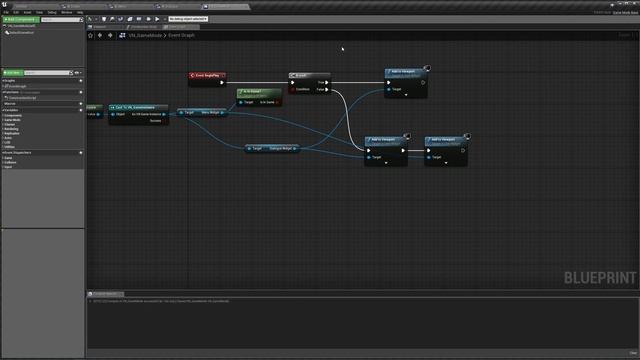640x360 pixels.
Task: Expand the Game Mode variable category
Action: [12, 120]
